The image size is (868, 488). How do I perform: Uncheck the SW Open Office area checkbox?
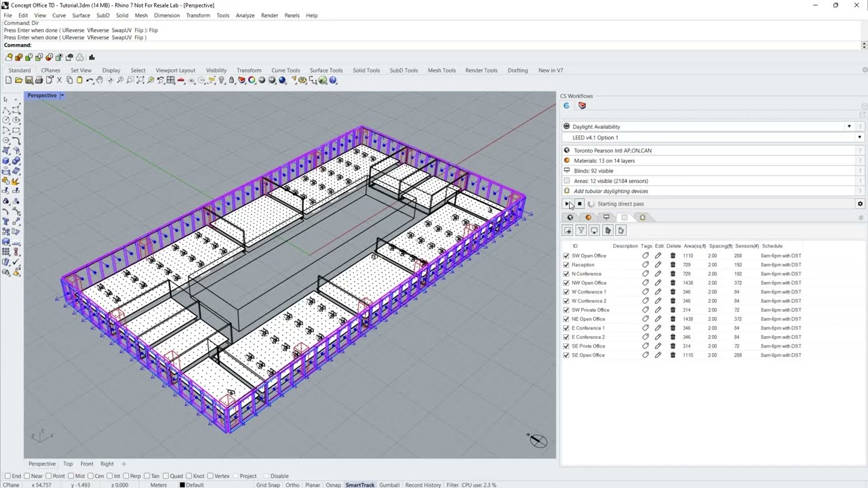click(x=566, y=256)
